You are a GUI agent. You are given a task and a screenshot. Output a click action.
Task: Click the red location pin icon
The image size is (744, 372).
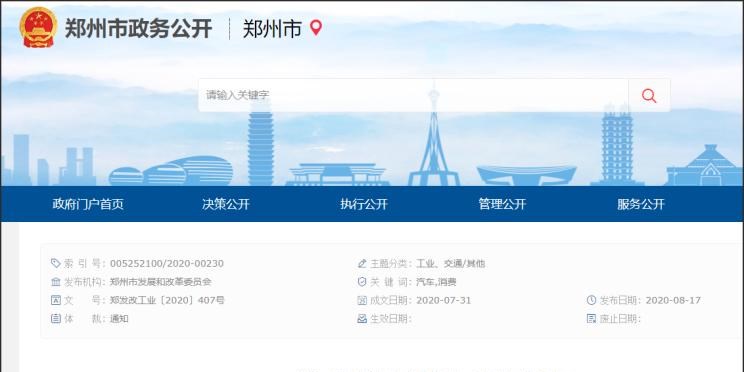[316, 28]
